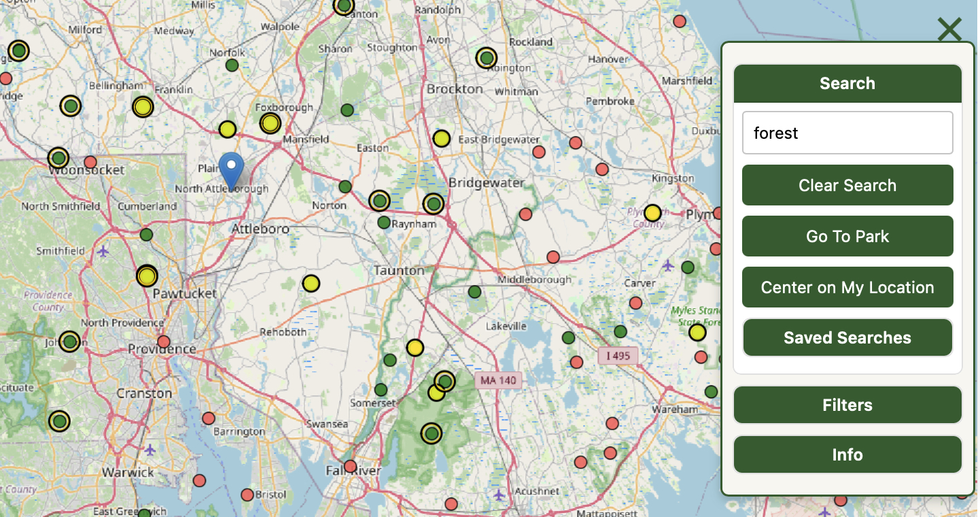
Task: Click Center on My Location
Action: (x=847, y=288)
